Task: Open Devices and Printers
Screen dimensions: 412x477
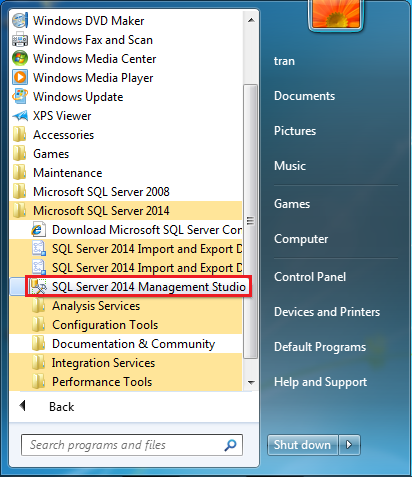Action: tap(327, 312)
